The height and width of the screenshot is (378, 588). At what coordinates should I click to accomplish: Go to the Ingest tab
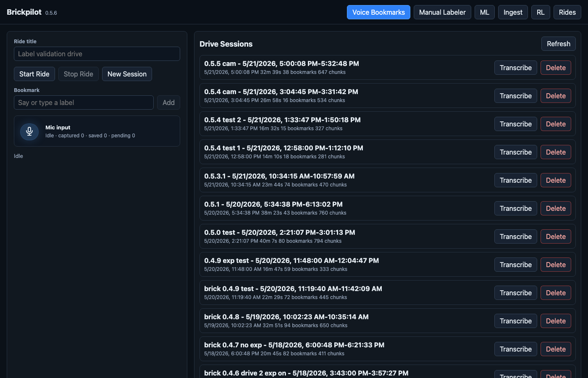click(x=513, y=12)
